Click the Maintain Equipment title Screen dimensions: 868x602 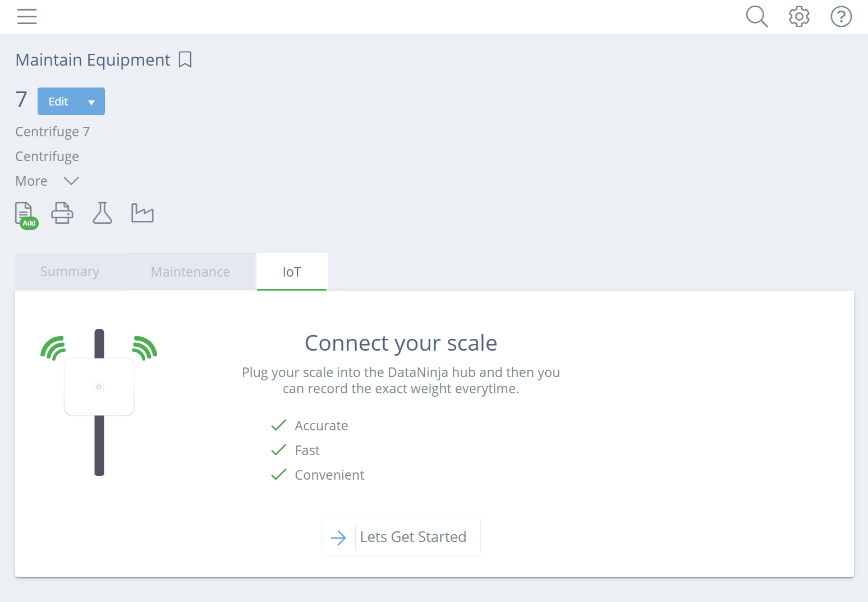93,59
